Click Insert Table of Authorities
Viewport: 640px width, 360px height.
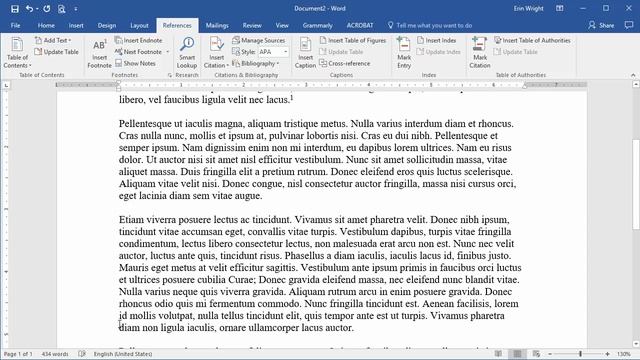(x=532, y=40)
